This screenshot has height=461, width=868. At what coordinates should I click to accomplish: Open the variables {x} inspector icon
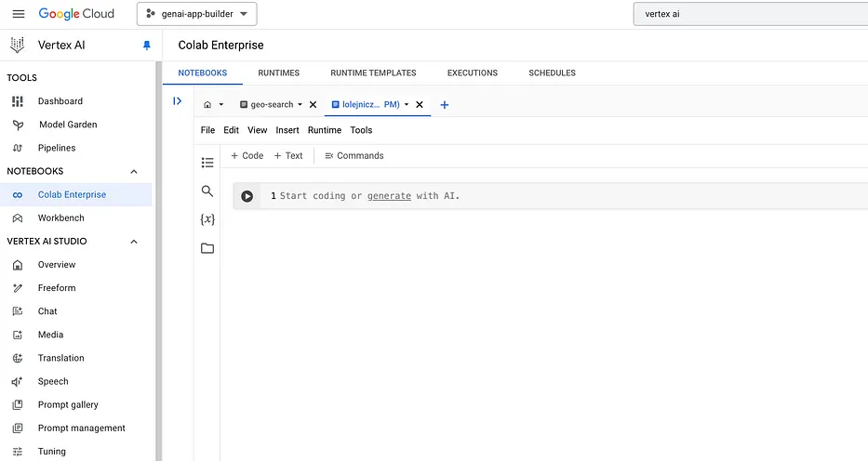click(207, 219)
